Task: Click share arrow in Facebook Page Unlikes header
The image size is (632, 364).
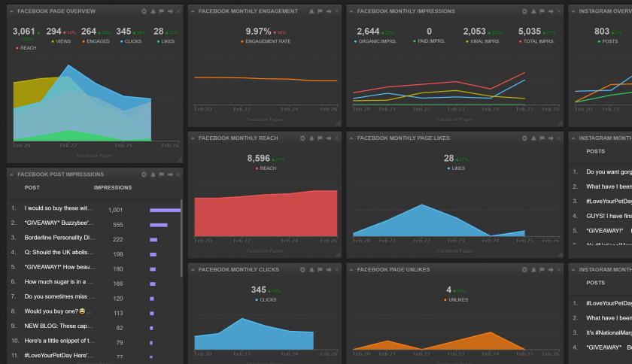Action: [551, 270]
